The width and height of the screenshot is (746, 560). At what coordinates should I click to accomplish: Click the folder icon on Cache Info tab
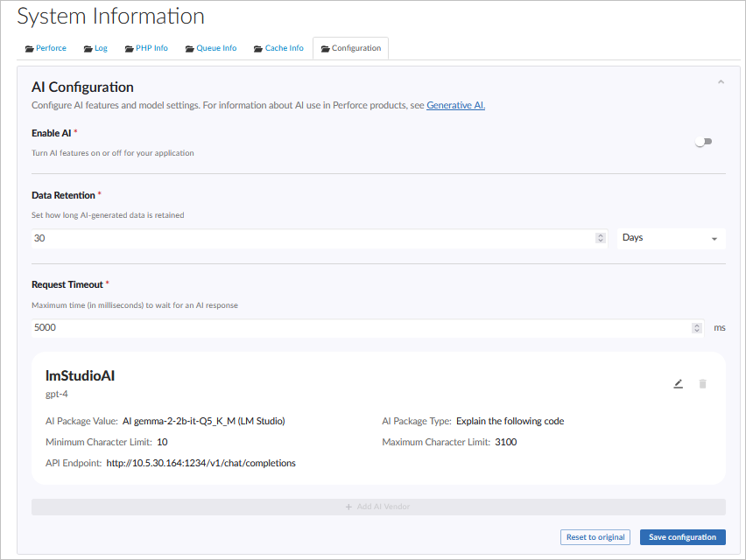[258, 49]
